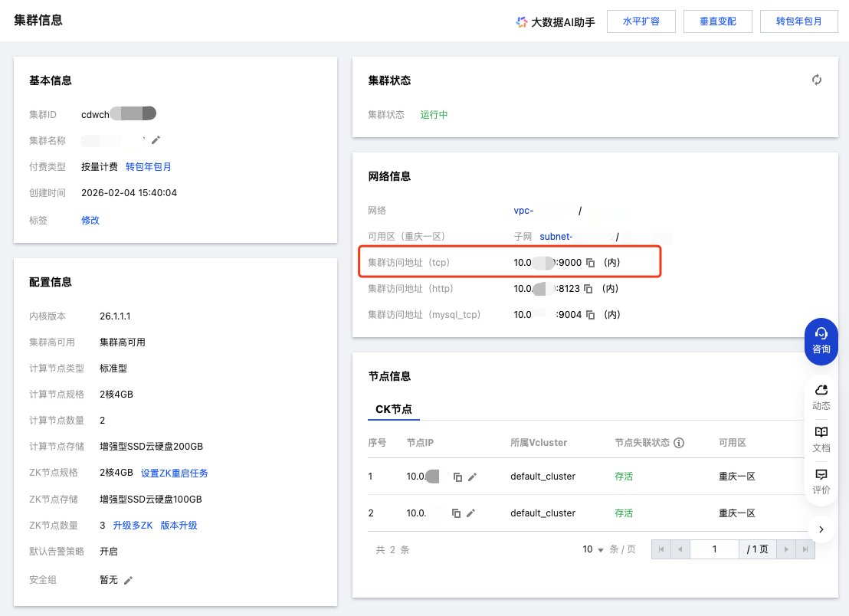Go to last page of node list

click(805, 549)
